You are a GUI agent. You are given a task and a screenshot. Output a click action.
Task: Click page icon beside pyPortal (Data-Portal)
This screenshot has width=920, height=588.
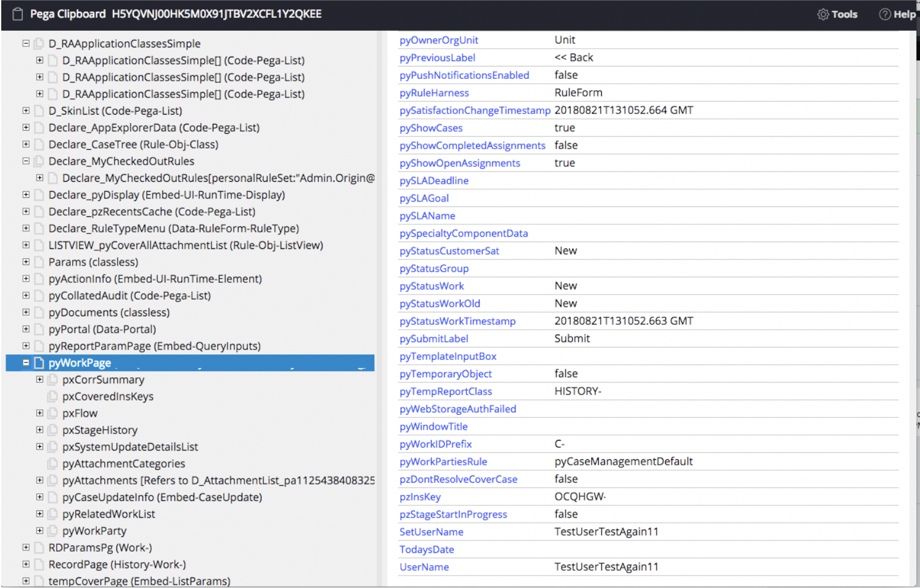click(x=39, y=329)
